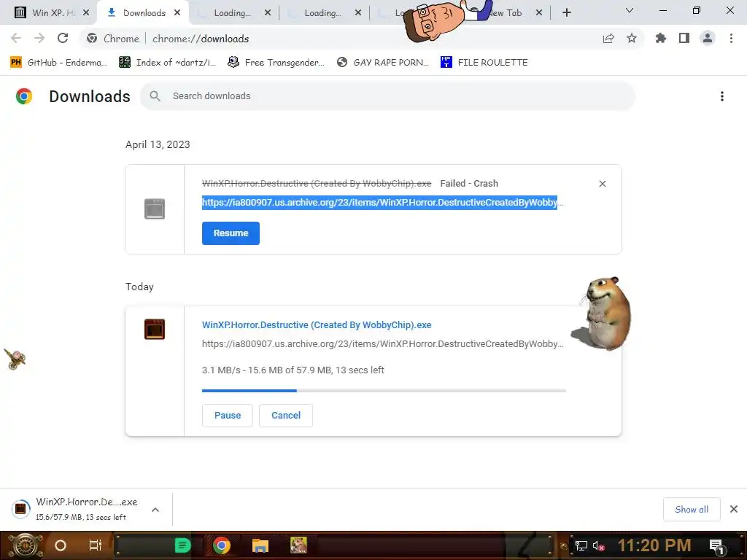Expand options arrow for WinXP.Horror.De....exe
Viewport: 747px width, 560px height.
coord(155,510)
